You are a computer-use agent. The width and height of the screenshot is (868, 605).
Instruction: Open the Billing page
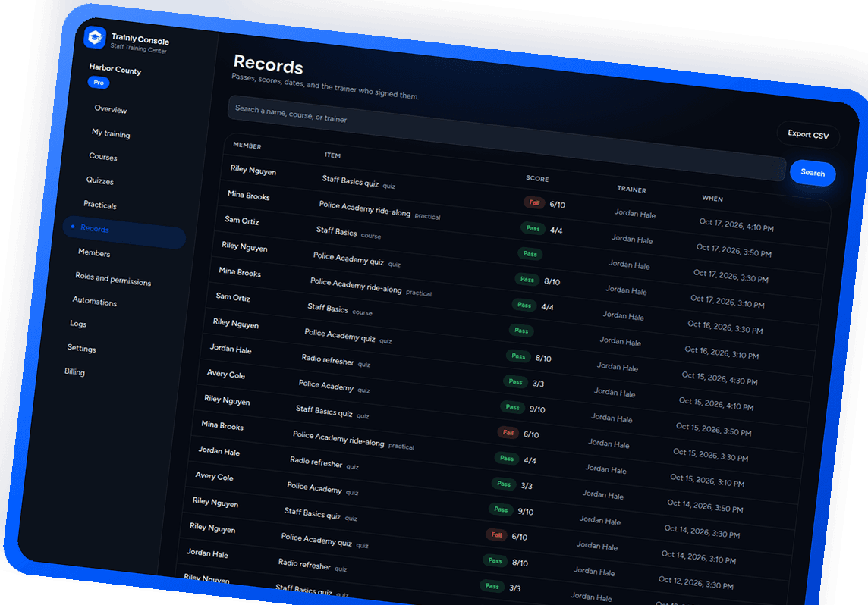tap(74, 371)
